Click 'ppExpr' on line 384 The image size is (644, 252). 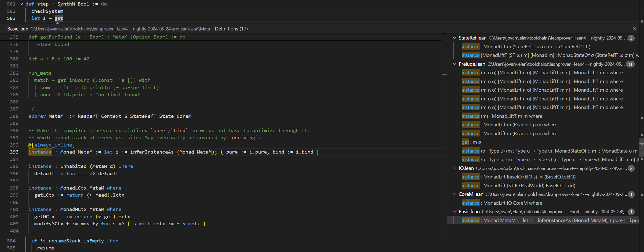[130, 87]
